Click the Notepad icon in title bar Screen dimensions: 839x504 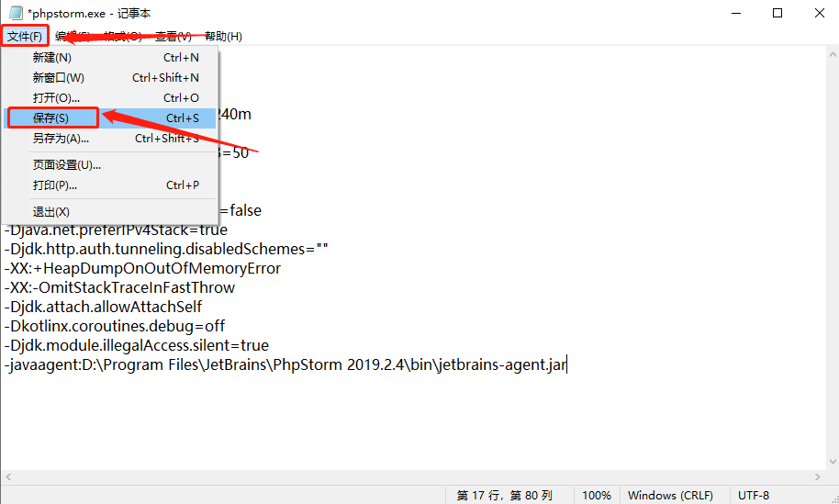[16, 13]
